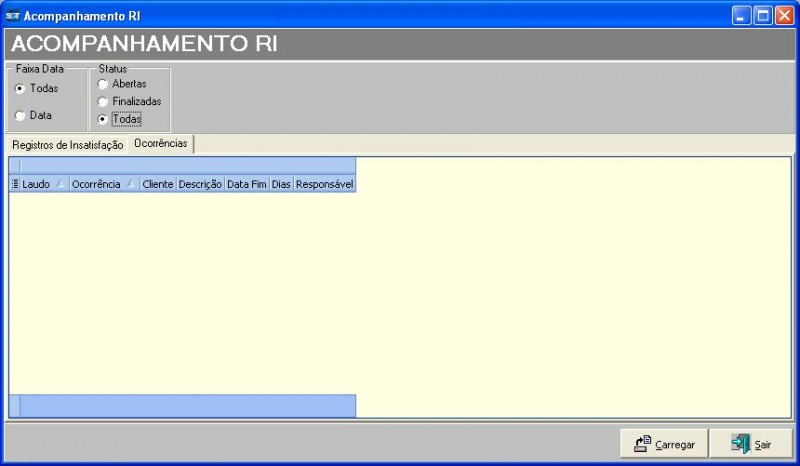Click the application icon in title bar
Viewport: 800px width, 466px height.
tap(13, 16)
